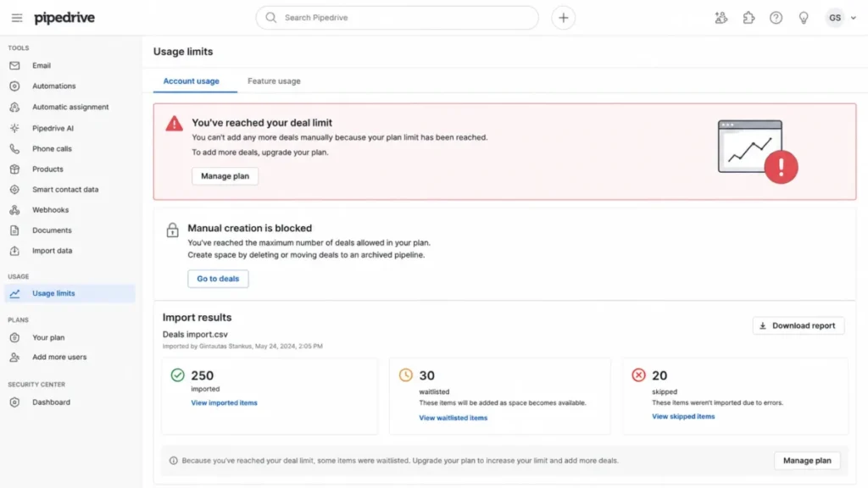The image size is (868, 488).
Task: Open the hamburger navigation menu
Action: point(17,18)
